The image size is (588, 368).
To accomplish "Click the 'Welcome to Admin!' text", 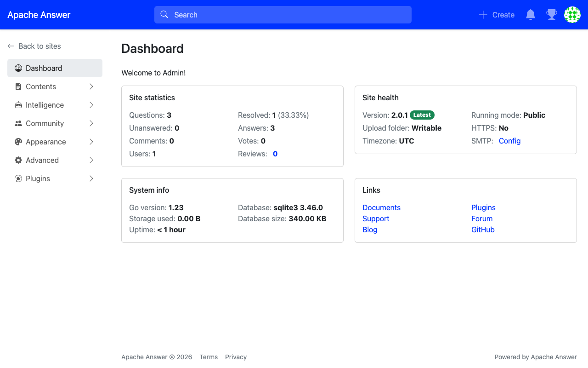I will pos(153,73).
